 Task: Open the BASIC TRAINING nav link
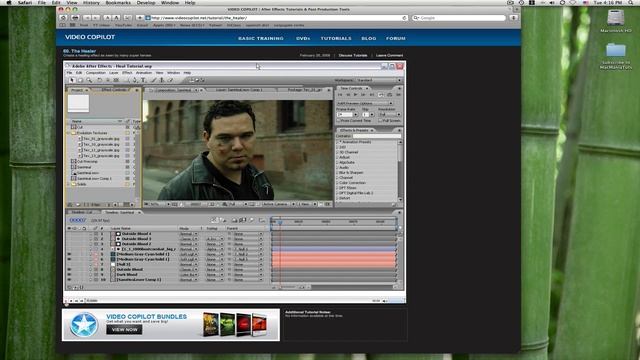(x=260, y=38)
